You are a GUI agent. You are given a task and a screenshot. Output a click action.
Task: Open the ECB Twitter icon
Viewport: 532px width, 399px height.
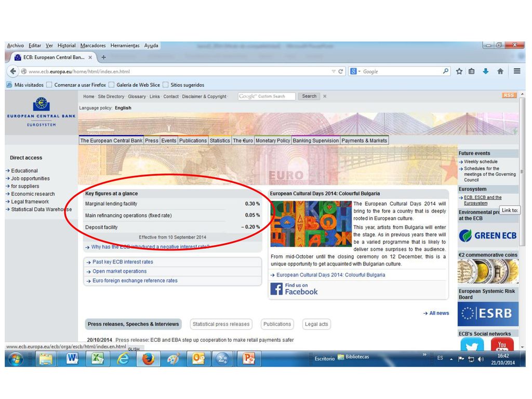[x=472, y=345]
